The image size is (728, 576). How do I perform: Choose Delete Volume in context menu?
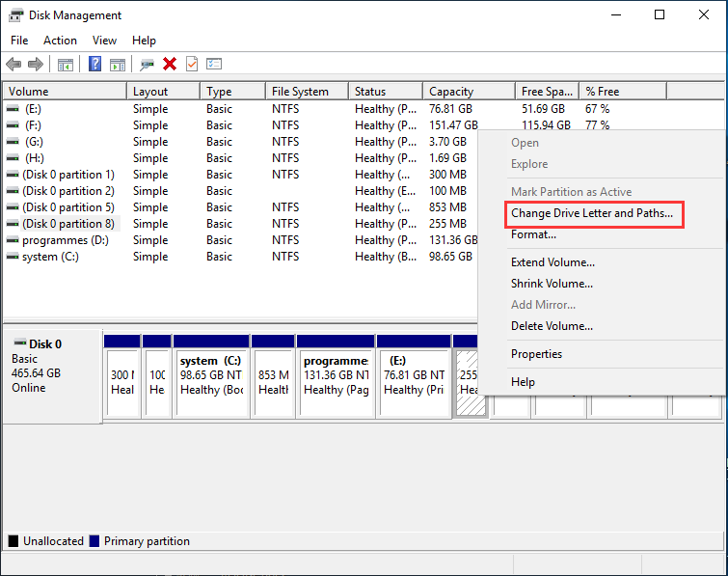[x=552, y=325]
